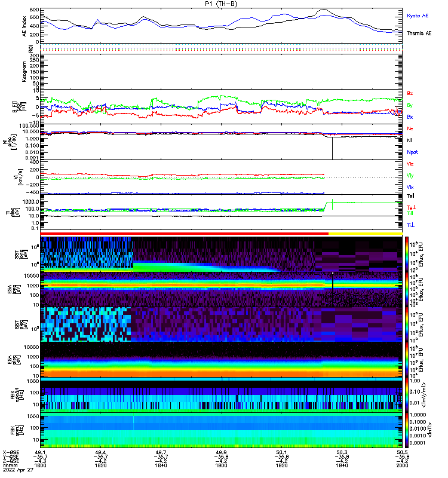Screen dimensions: 448x478
Task: Click the "1840" time tick label
Action: tap(161, 465)
